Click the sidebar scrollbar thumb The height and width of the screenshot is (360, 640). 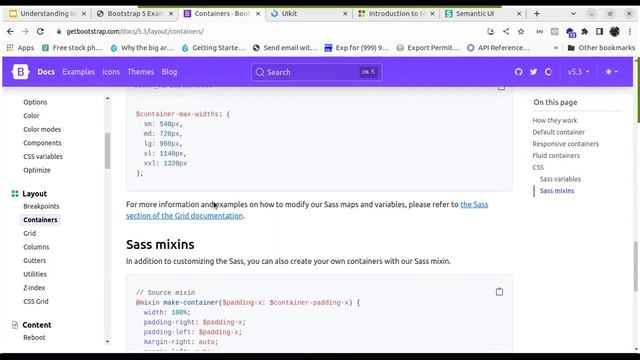click(x=107, y=151)
